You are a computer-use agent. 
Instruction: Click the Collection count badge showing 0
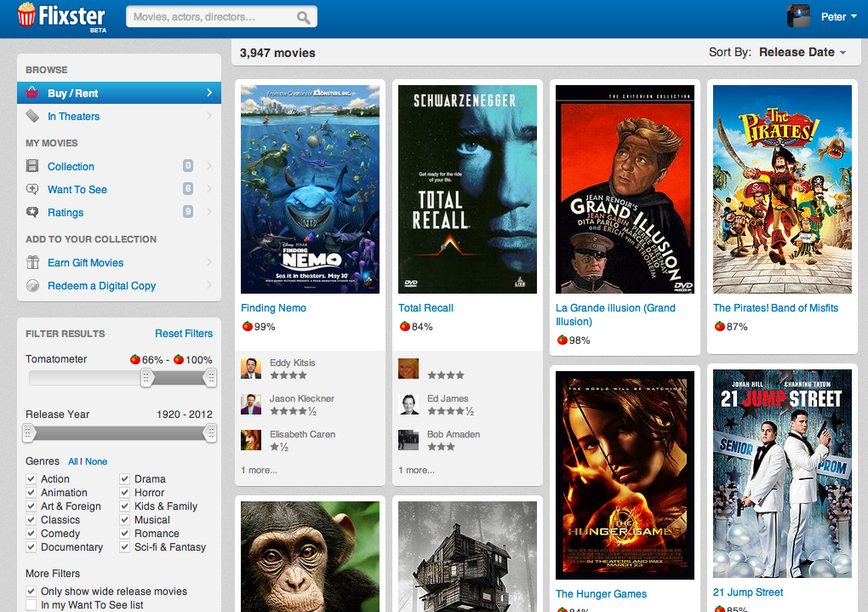[188, 166]
